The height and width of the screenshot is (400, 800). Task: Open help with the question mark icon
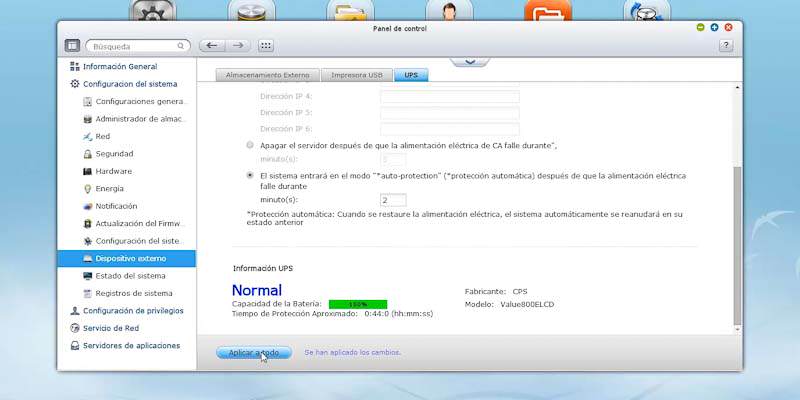pos(726,46)
